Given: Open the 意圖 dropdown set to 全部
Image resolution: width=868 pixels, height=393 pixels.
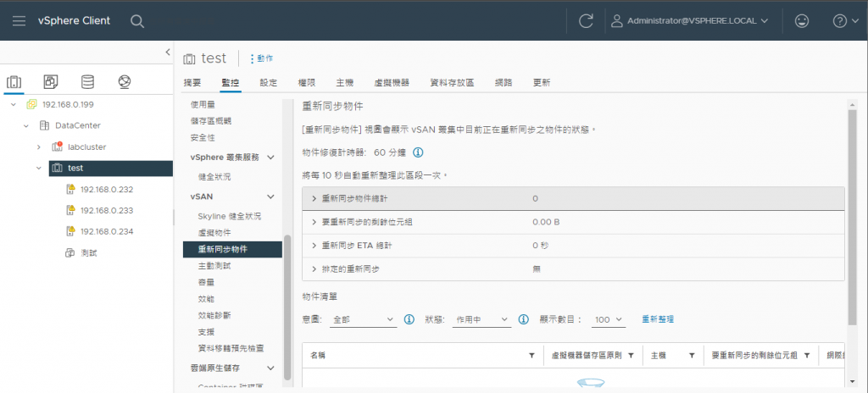Looking at the screenshot, I should click(x=363, y=320).
